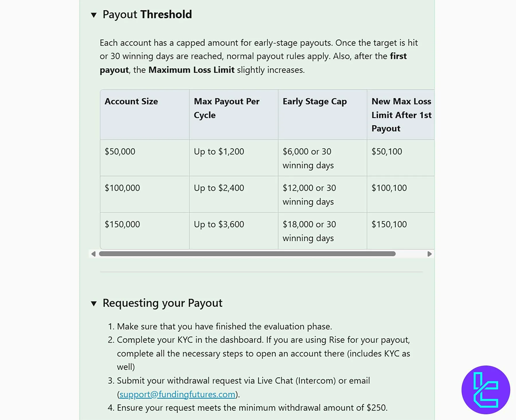Click the table's right scroll arrow

click(x=429, y=254)
